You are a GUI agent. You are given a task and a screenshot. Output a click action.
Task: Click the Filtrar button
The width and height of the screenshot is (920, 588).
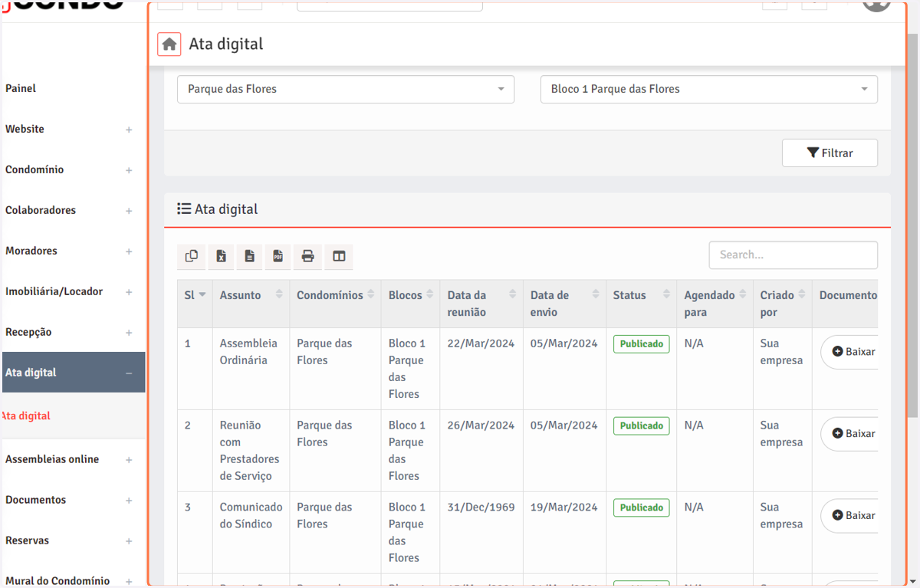pos(830,153)
